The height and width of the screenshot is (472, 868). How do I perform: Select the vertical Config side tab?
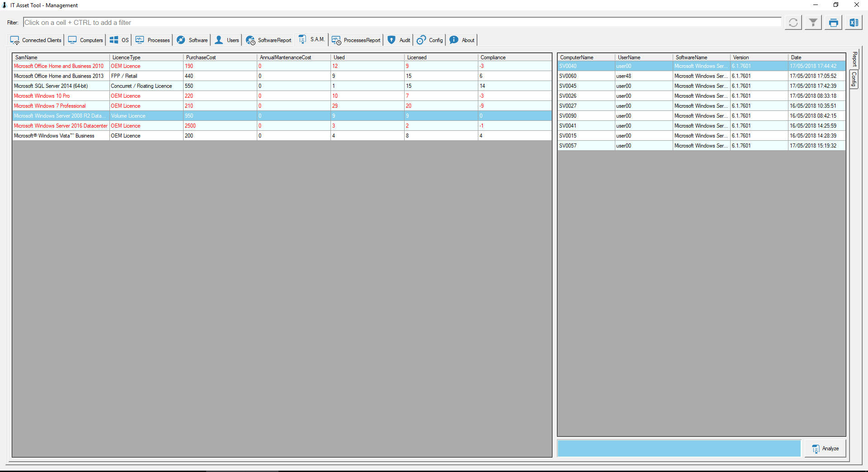tap(854, 79)
